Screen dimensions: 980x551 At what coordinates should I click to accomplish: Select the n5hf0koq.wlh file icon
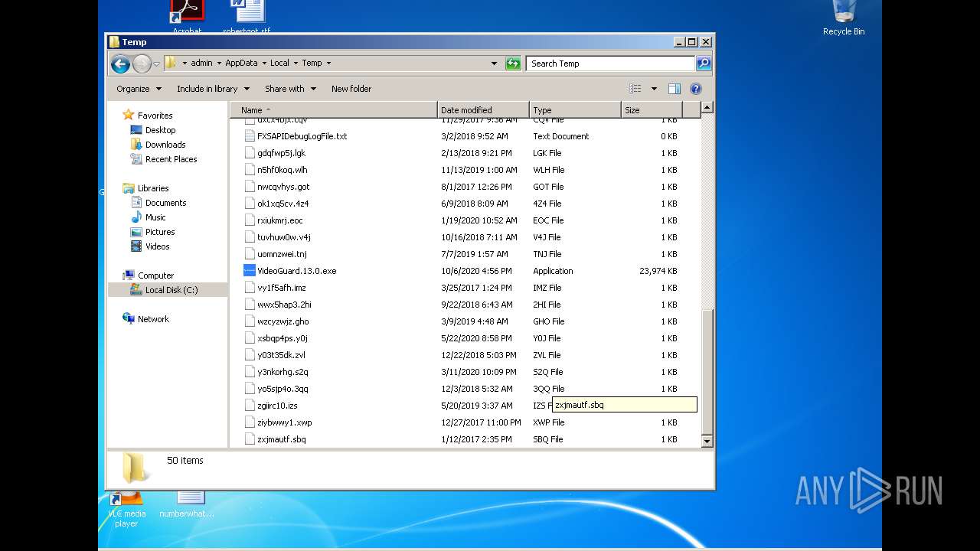249,170
